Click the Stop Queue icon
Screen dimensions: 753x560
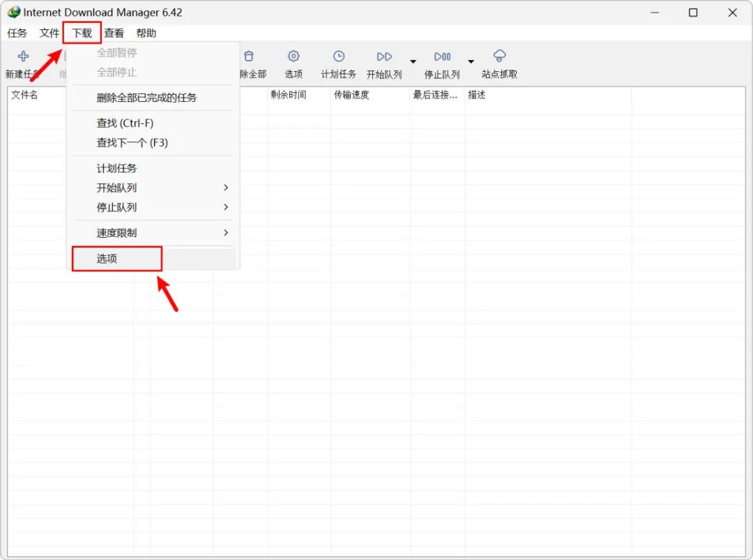(442, 56)
